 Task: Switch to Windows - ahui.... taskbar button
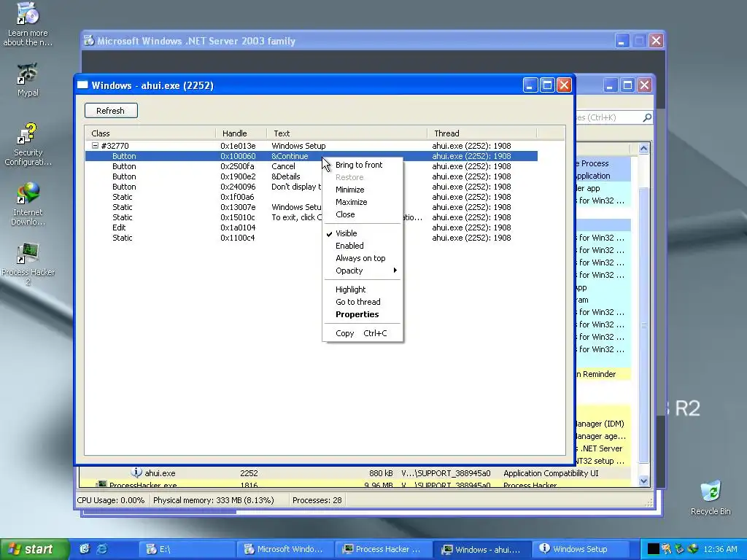click(x=482, y=549)
